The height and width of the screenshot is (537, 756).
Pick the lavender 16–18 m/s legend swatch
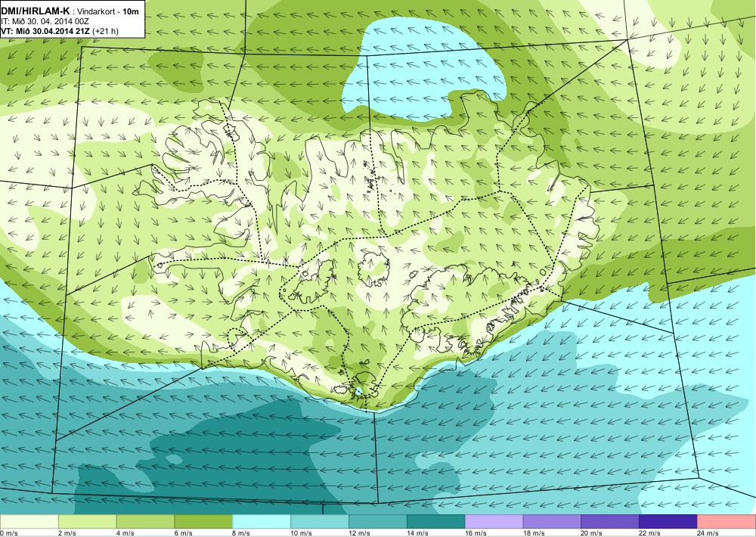click(494, 522)
